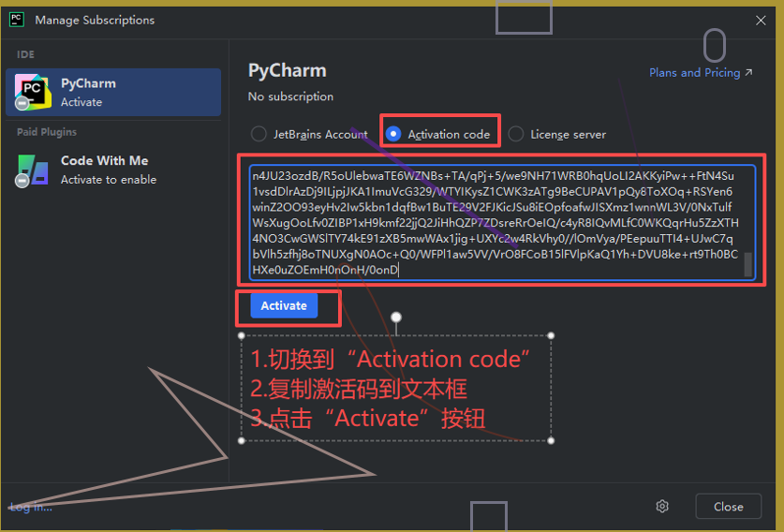Close the Manage Subscriptions dialog with X
Screen dimensions: 784x532
pyautogui.click(x=761, y=21)
